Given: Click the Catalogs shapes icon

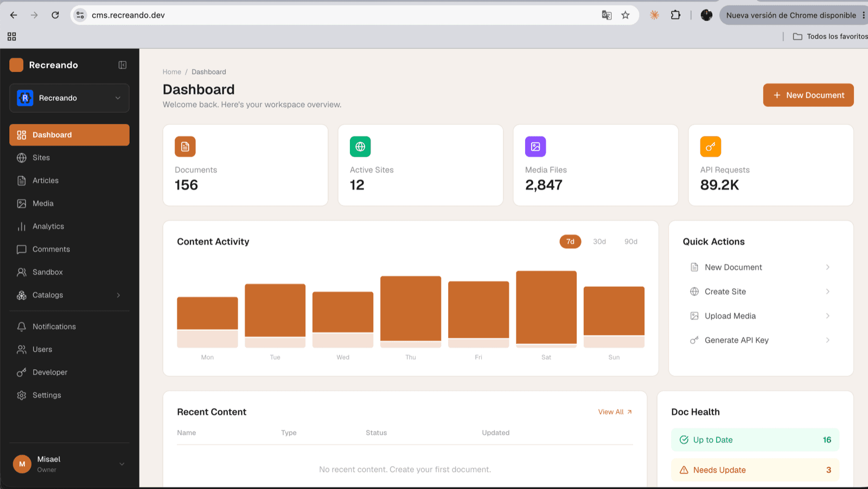Looking at the screenshot, I should [x=22, y=295].
